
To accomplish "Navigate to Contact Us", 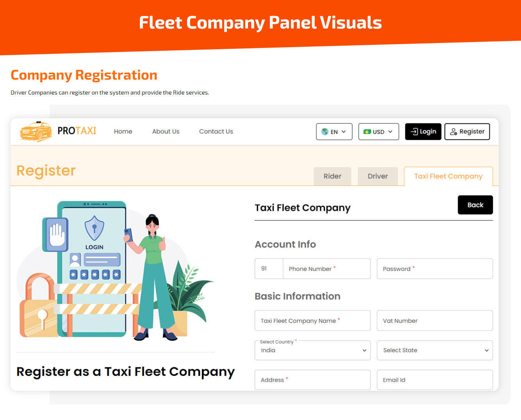I will (x=216, y=131).
